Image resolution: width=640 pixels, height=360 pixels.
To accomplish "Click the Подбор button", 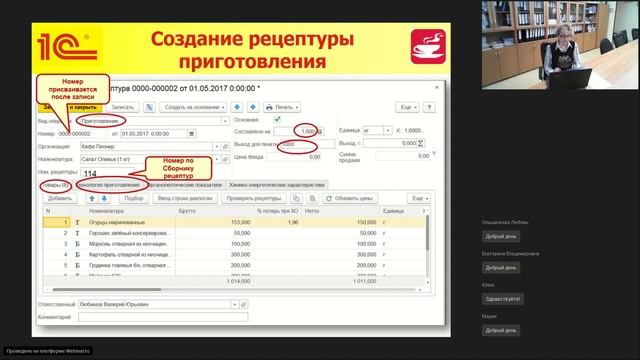I will (x=133, y=198).
